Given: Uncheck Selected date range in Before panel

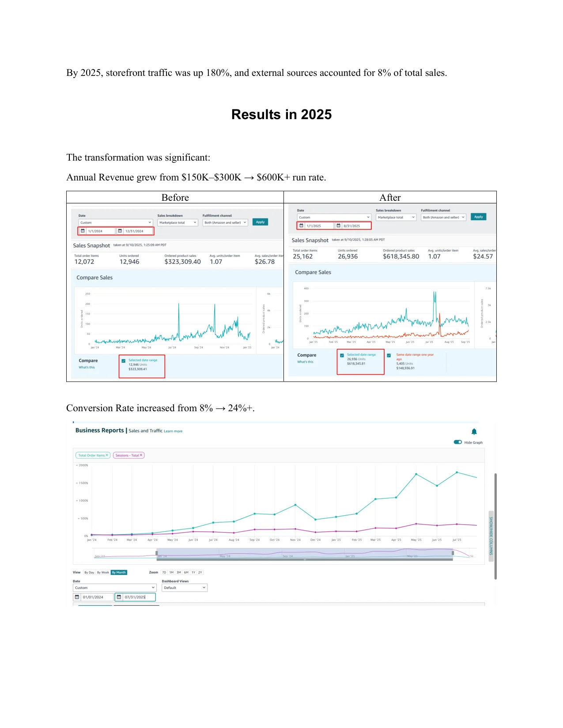Looking at the screenshot, I should 124,361.
